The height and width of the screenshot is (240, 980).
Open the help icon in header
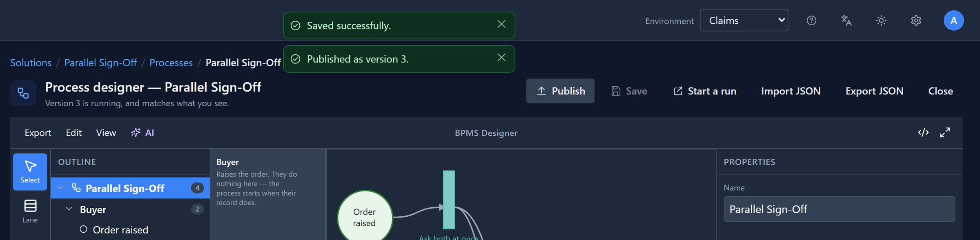click(x=811, y=20)
